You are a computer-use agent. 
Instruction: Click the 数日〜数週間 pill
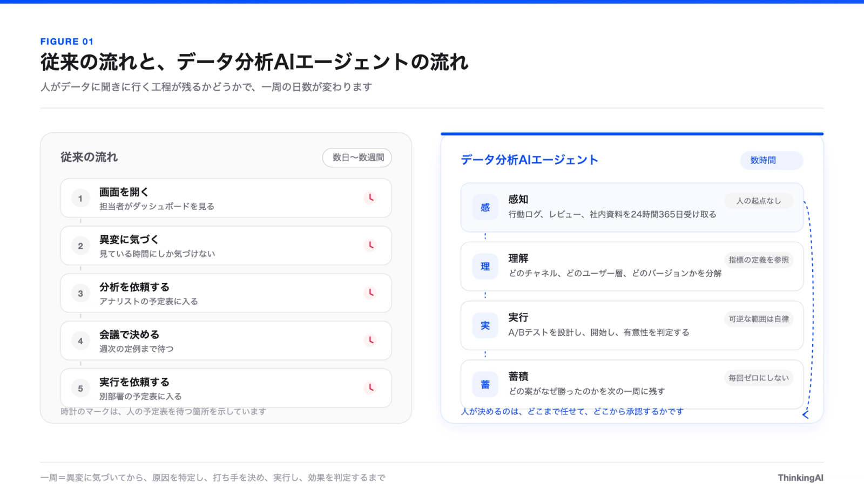[357, 158]
